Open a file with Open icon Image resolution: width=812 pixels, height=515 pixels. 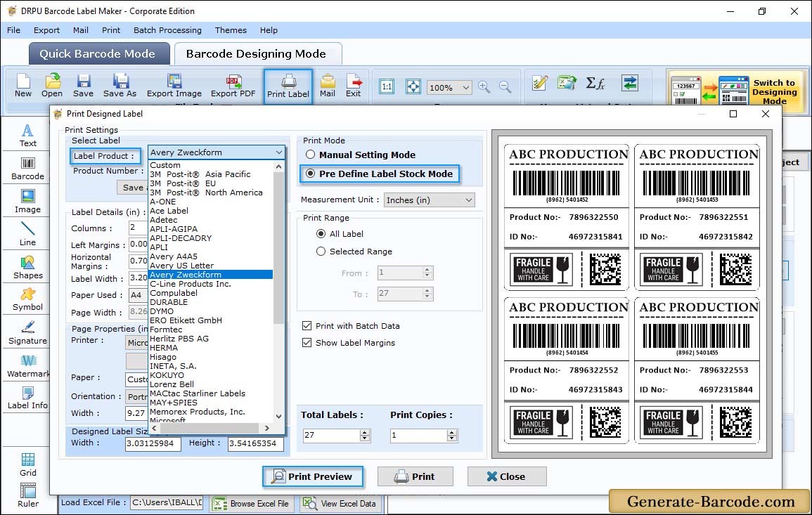click(52, 86)
